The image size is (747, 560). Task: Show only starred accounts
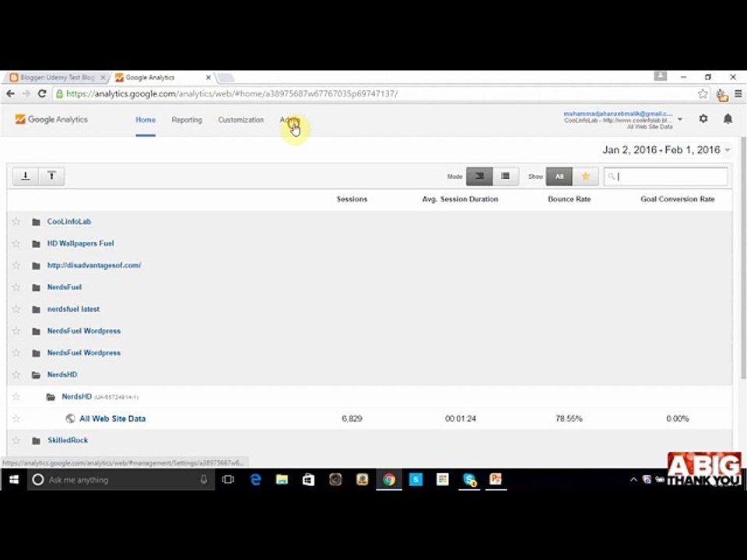[585, 177]
